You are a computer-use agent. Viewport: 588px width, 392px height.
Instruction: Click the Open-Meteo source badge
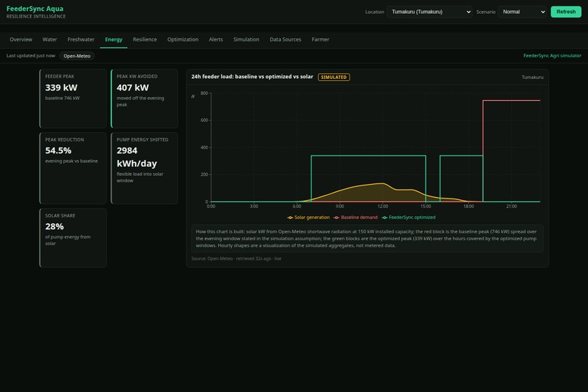click(x=77, y=56)
